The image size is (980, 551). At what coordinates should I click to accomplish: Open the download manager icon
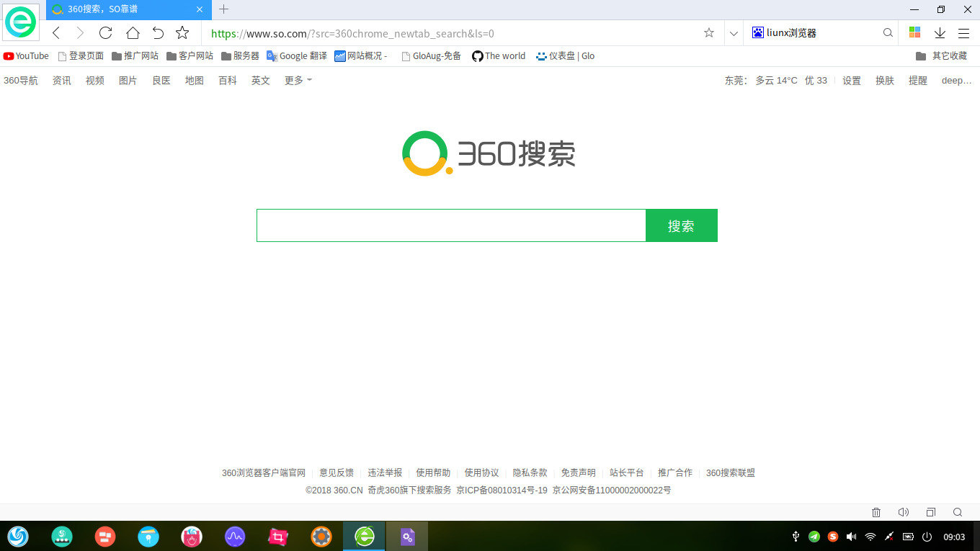(940, 33)
